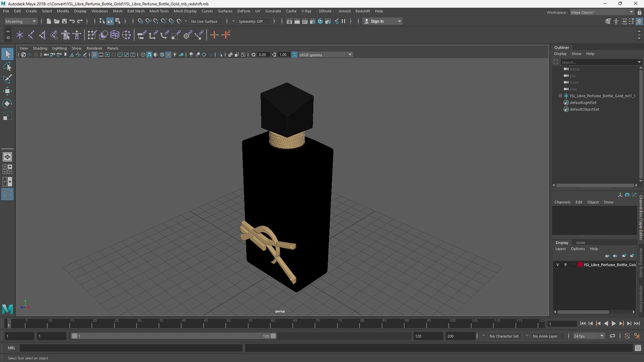Open the Script Editor button

pyautogui.click(x=638, y=348)
